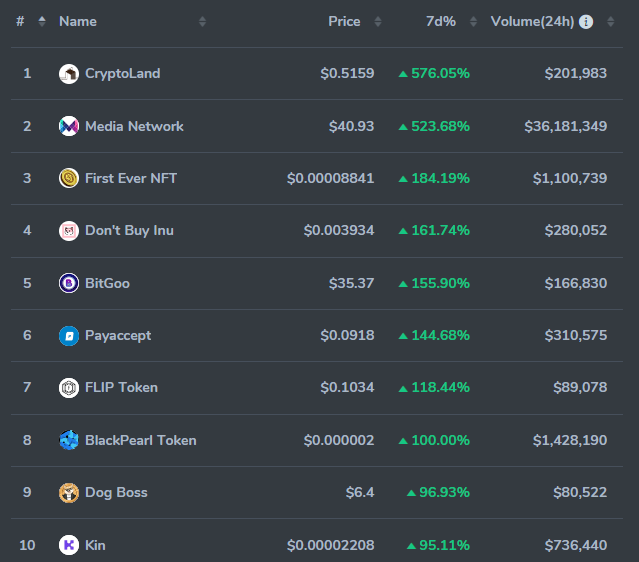Open the Media Network coin page
639x562 pixels.
click(x=134, y=126)
